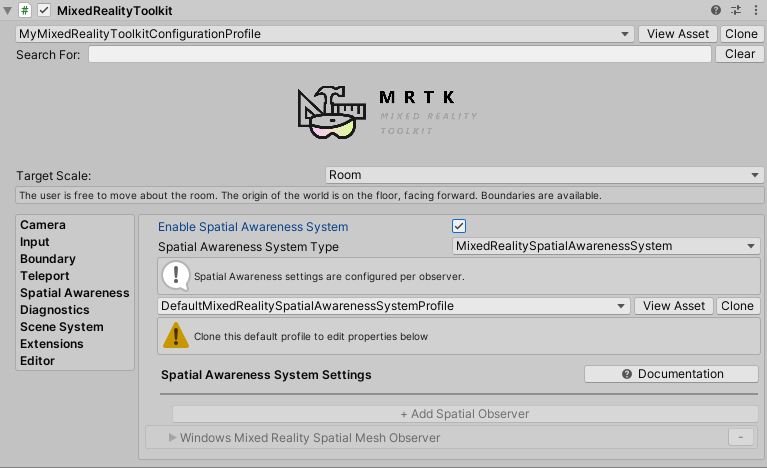
Task: Open component help reference icon
Action: click(x=716, y=10)
